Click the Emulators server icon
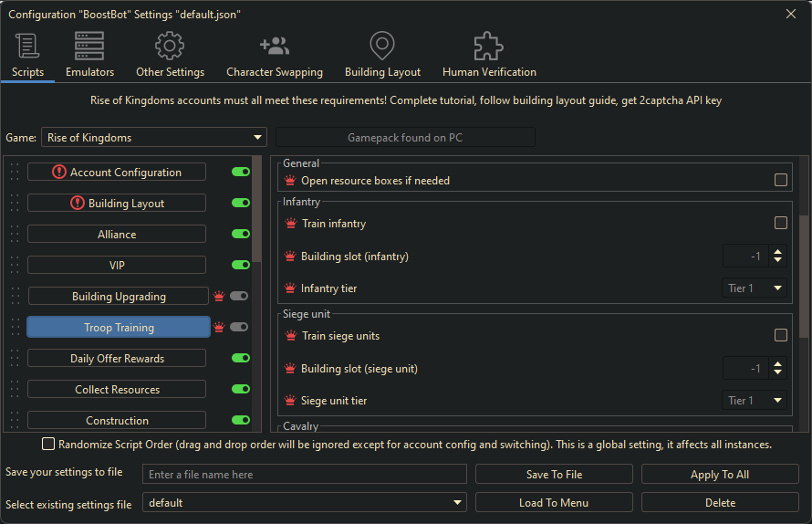 pos(89,46)
